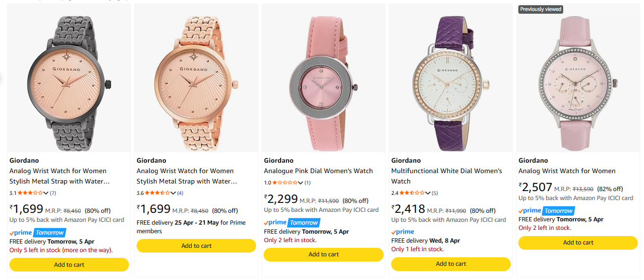Open Analogue Pink Dial Women's Watch title

[x=318, y=171]
